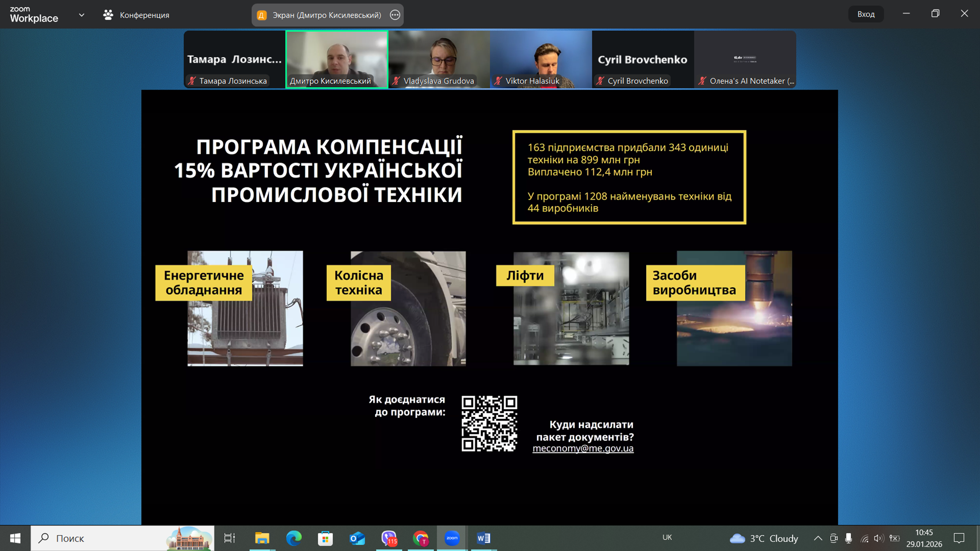The width and height of the screenshot is (980, 551).
Task: Open the notification center icon
Action: 958,538
